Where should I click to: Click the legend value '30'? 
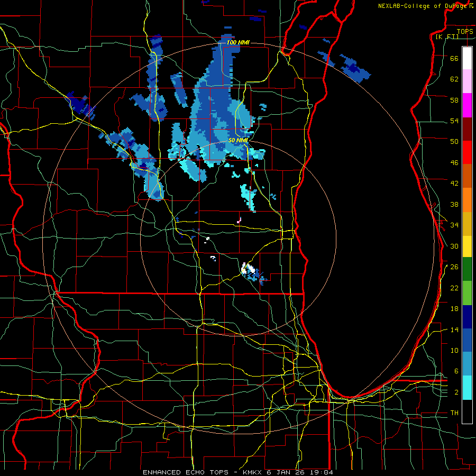[454, 246]
